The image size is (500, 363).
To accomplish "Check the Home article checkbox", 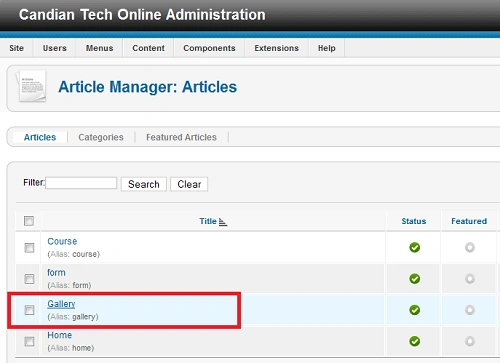I will [x=29, y=341].
